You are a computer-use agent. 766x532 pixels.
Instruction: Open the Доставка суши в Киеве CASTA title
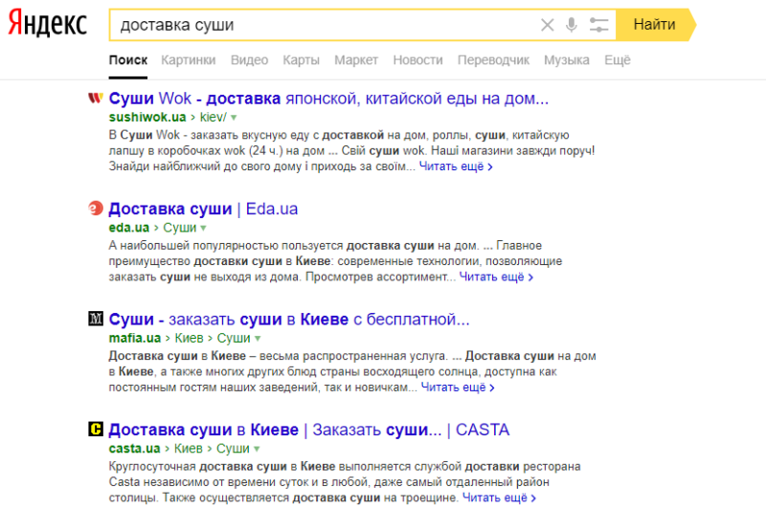(x=308, y=430)
